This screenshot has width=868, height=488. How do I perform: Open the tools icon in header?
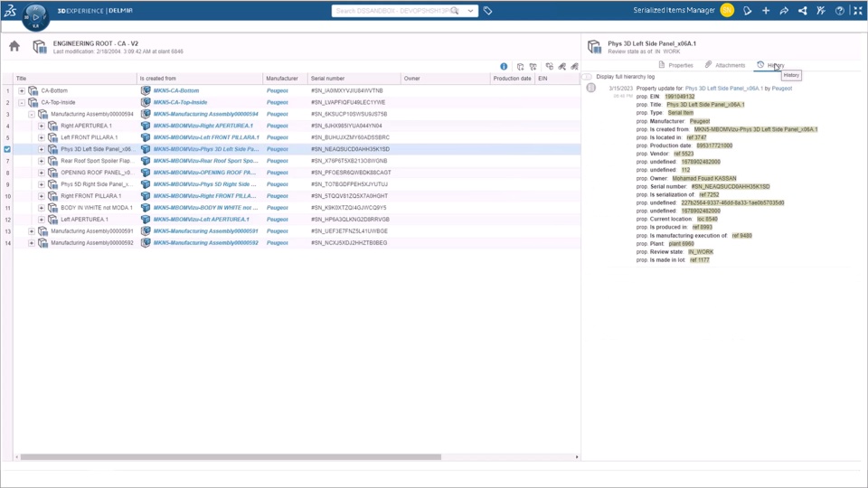[x=821, y=11]
